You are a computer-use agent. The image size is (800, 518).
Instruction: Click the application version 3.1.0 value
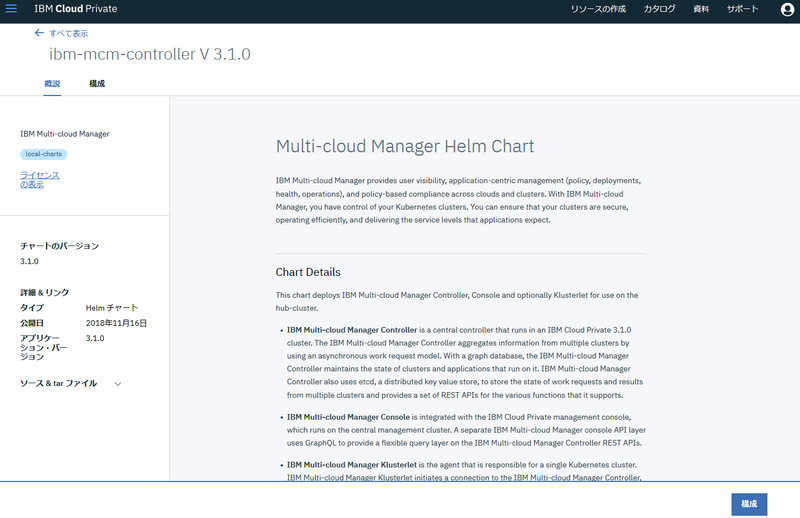95,338
